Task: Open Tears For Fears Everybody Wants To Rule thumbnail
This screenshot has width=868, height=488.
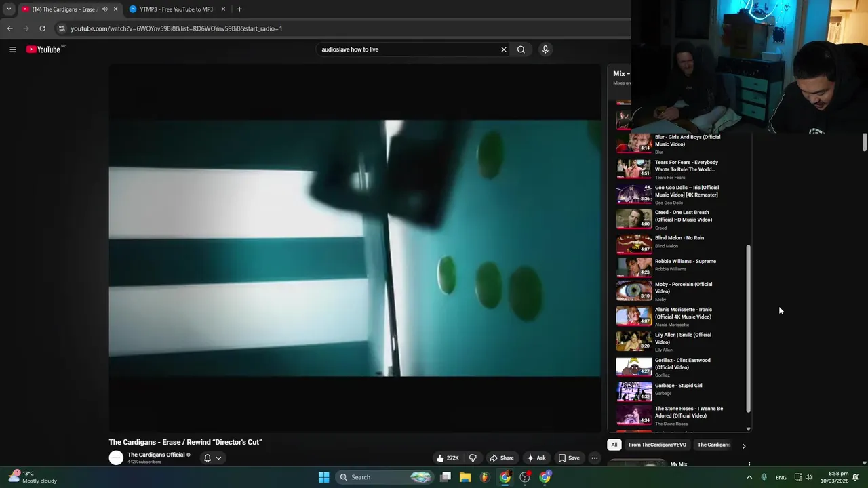Action: [x=634, y=169]
